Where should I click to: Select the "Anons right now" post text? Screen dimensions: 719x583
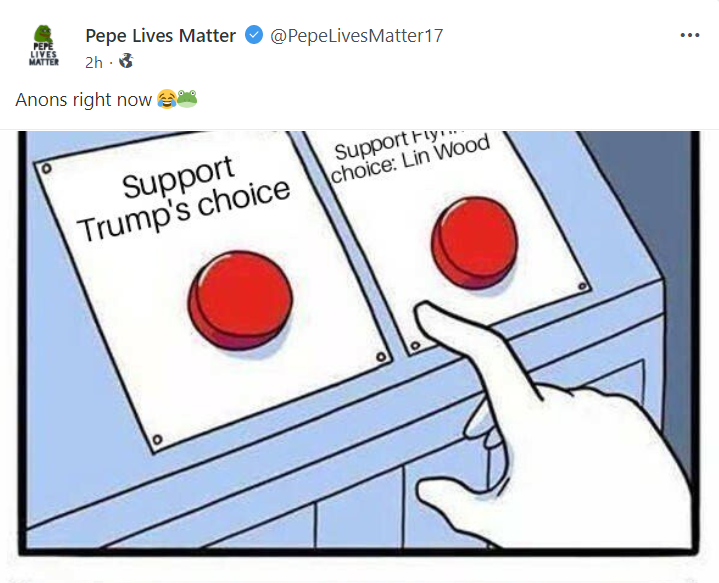click(84, 99)
